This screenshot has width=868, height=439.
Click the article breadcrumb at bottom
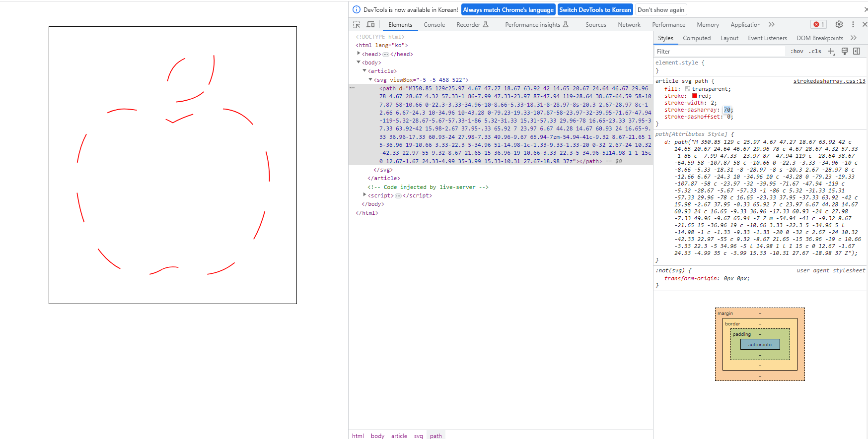[x=399, y=436]
